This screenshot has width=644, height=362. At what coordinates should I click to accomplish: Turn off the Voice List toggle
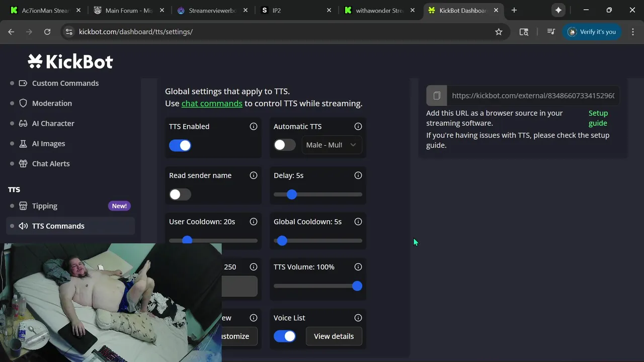pyautogui.click(x=285, y=336)
